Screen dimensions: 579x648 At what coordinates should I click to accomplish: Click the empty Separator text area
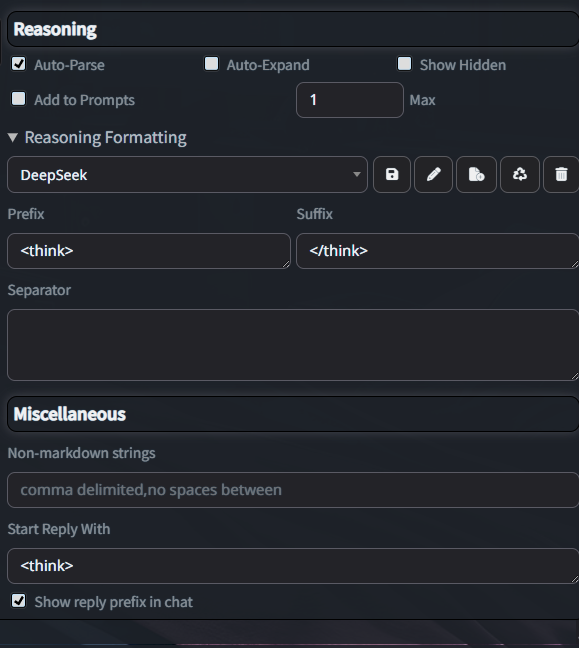click(293, 345)
